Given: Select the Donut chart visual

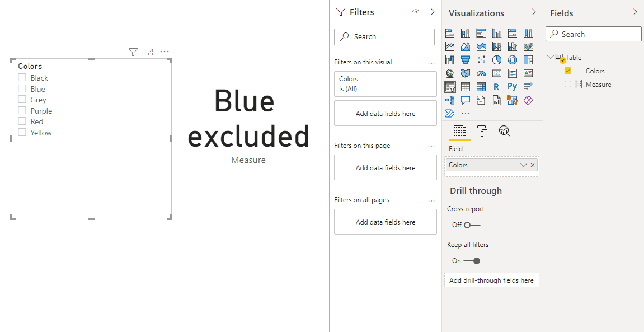Looking at the screenshot, I should click(x=512, y=60).
